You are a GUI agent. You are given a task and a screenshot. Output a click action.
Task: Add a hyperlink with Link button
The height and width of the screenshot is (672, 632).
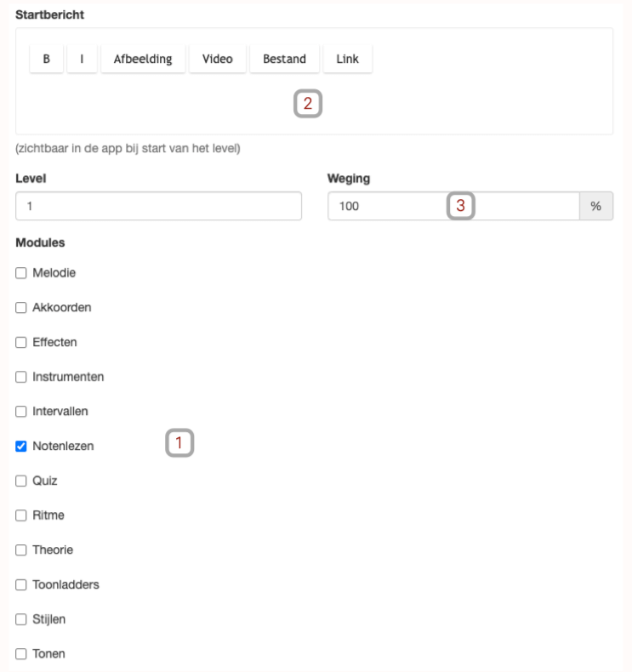pyautogui.click(x=348, y=59)
